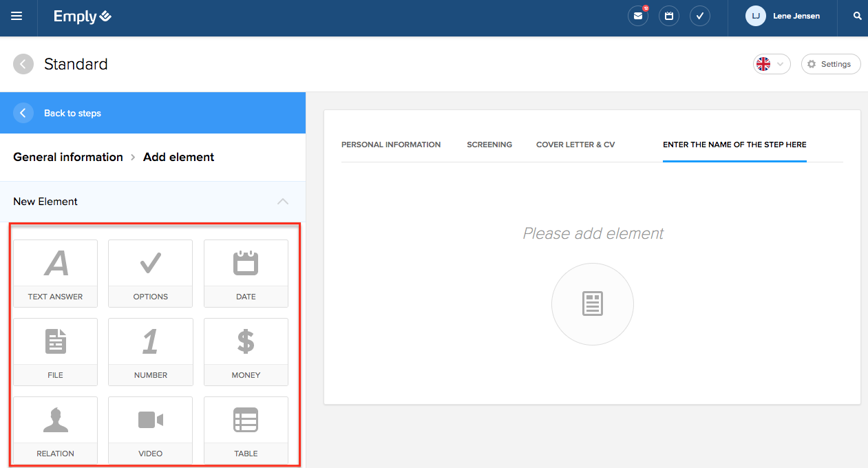Screen dimensions: 868x468
Task: Click the search magnifier icon
Action: click(x=857, y=16)
